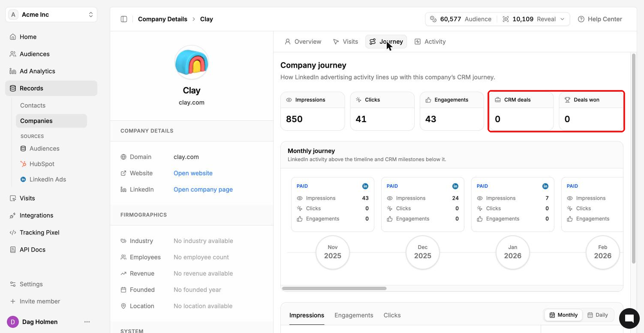
Task: Click the Audience count icon
Action: [433, 19]
